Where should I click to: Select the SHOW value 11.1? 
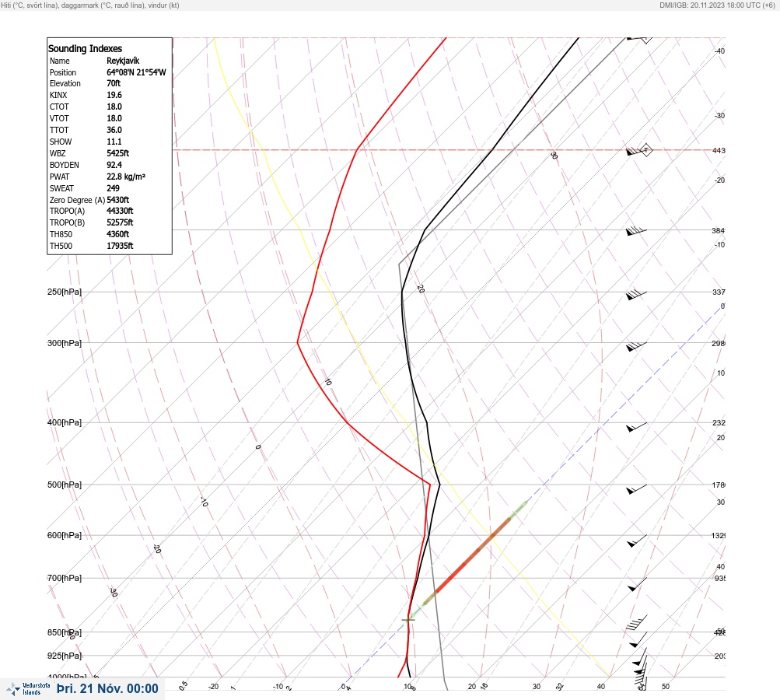click(114, 142)
